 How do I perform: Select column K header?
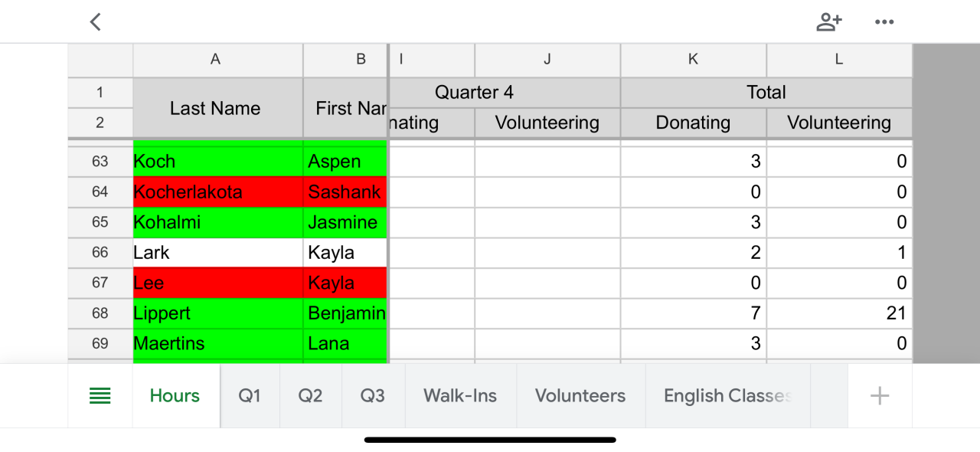pyautogui.click(x=693, y=60)
